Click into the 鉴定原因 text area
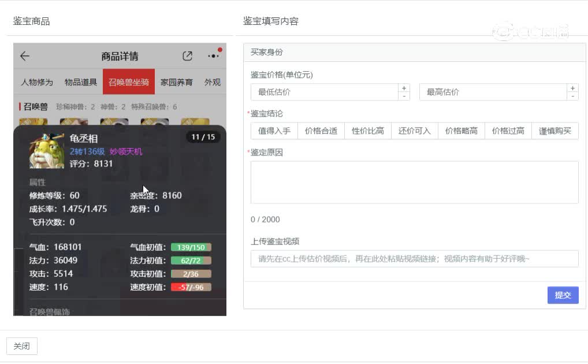 pyautogui.click(x=414, y=183)
